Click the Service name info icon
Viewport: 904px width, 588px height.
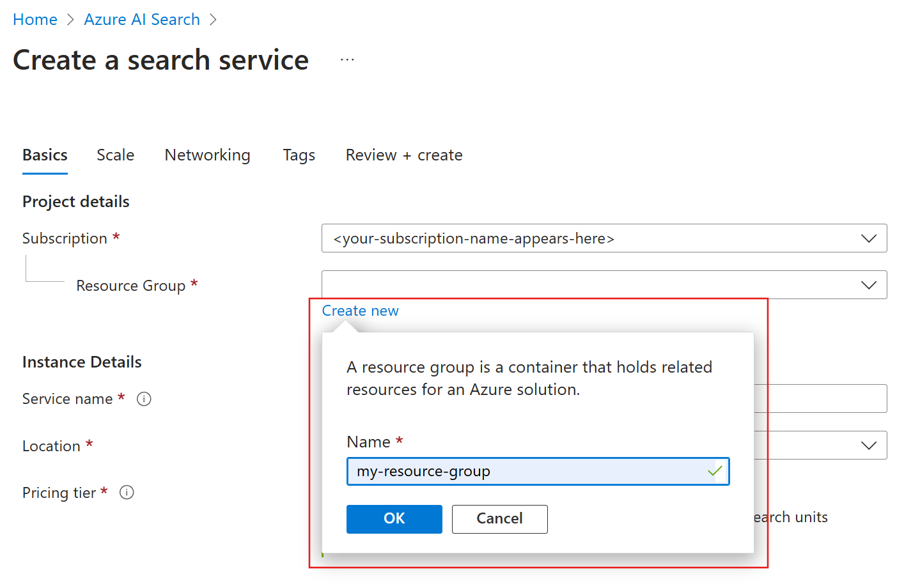[144, 399]
